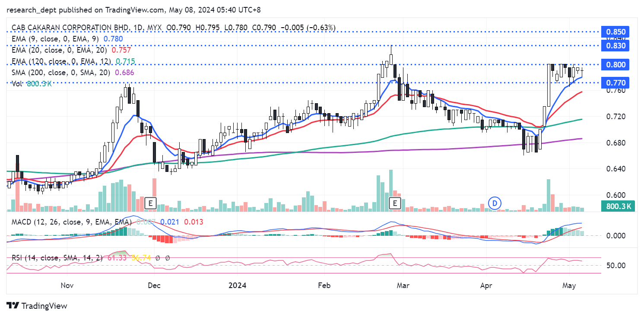This screenshot has width=644, height=317.
Task: Open the April dividend 'D' marker
Action: click(494, 203)
